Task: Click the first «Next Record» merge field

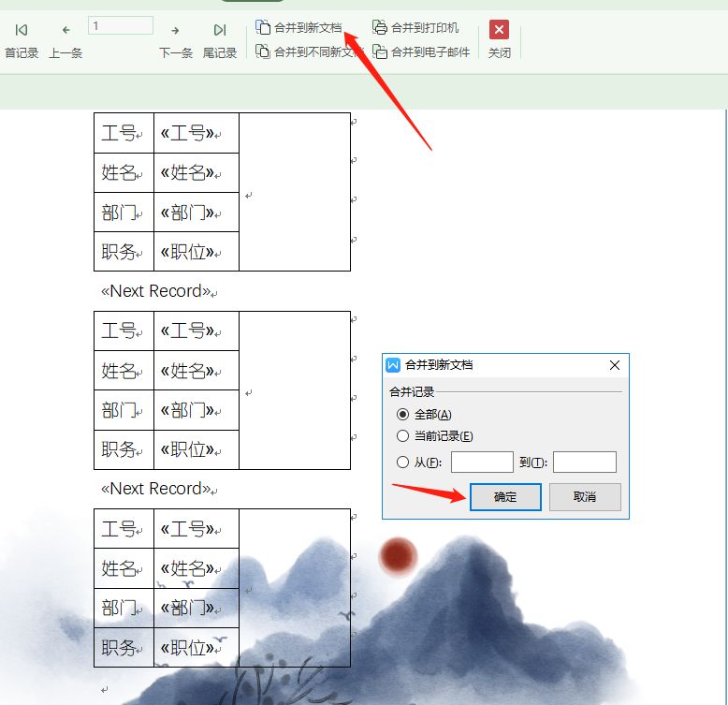Action: click(x=156, y=291)
